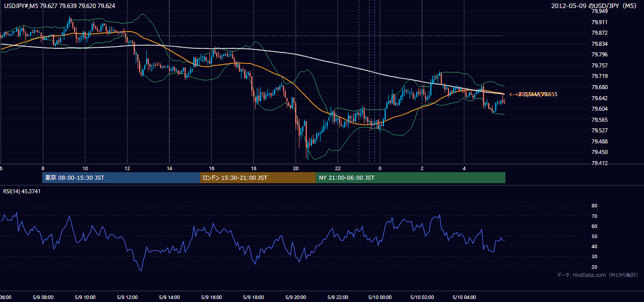Click the 5/9 16:00 bottom time label
The width and height of the screenshot is (644, 302).
[x=212, y=297]
